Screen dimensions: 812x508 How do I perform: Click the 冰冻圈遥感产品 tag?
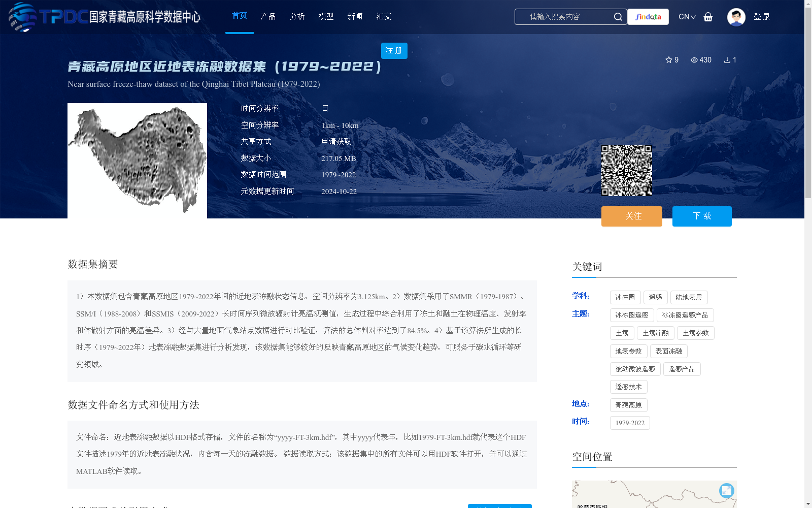tap(685, 315)
